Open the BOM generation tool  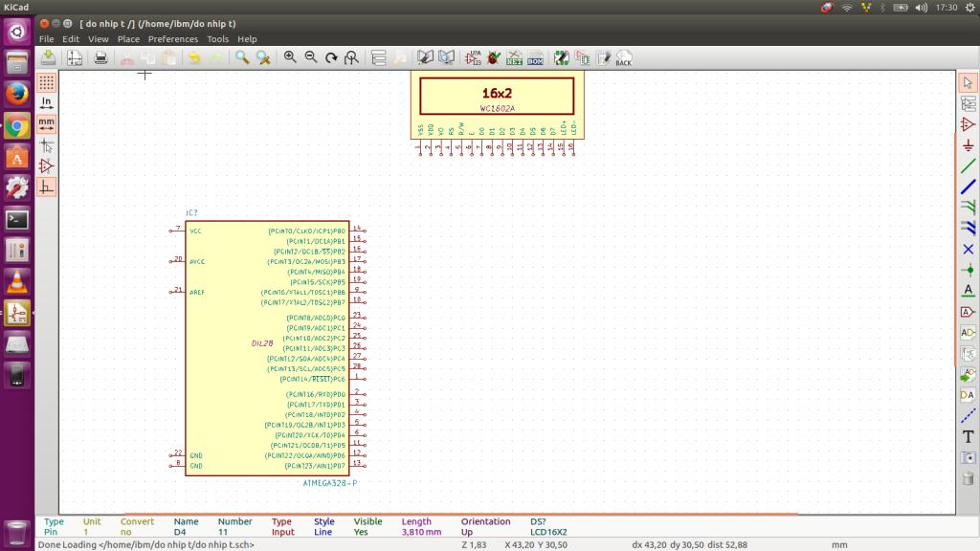click(x=535, y=58)
